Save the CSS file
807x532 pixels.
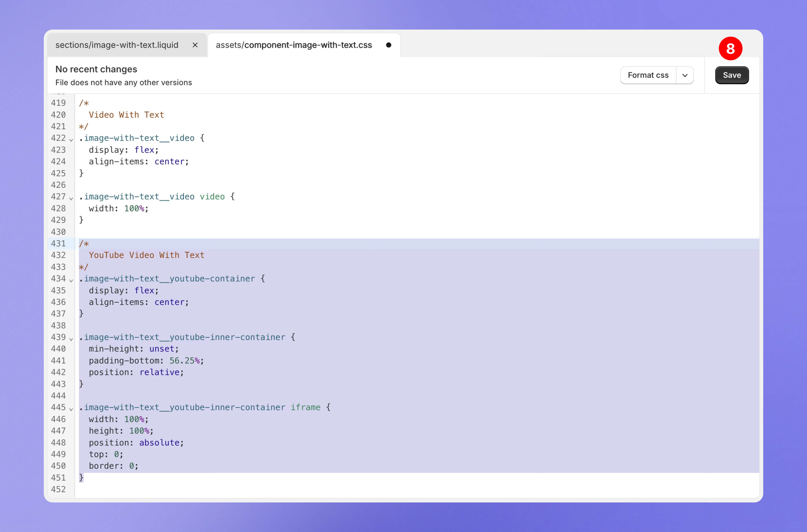tap(732, 75)
